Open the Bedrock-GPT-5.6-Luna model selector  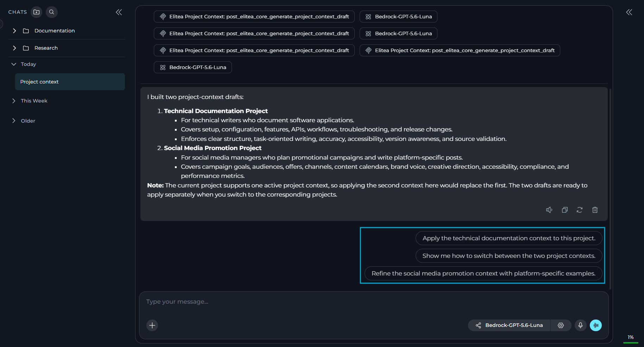pyautogui.click(x=509, y=325)
